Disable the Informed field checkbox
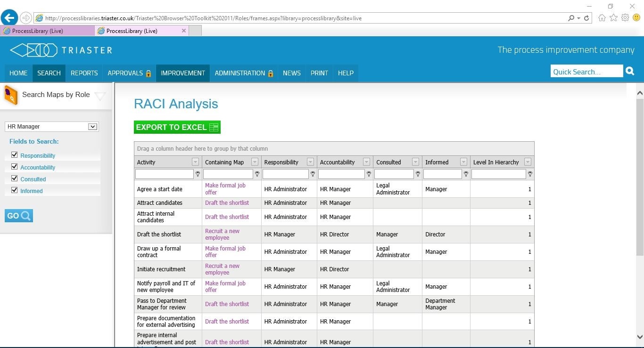 (15, 190)
